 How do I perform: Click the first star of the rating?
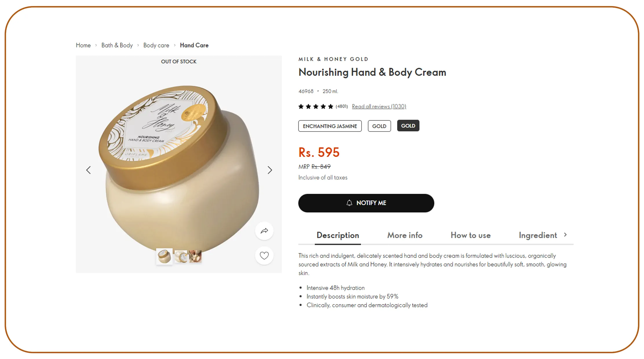coord(301,106)
